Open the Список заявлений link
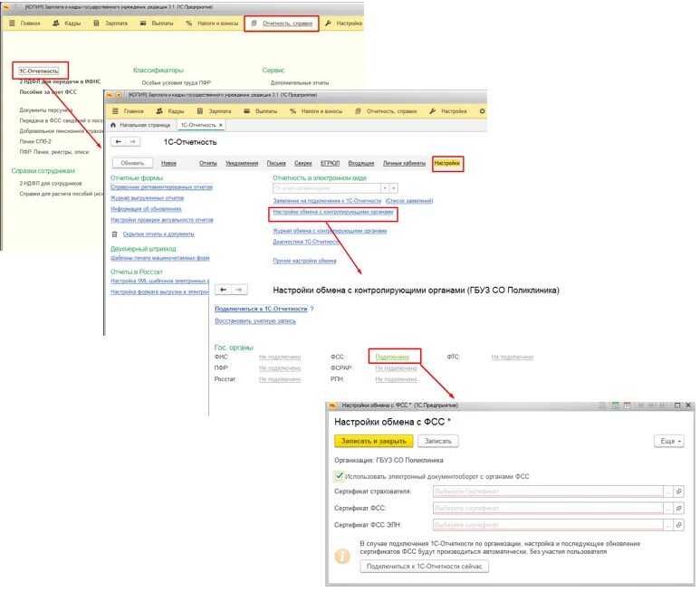The height and width of the screenshot is (591, 700). coord(409,201)
